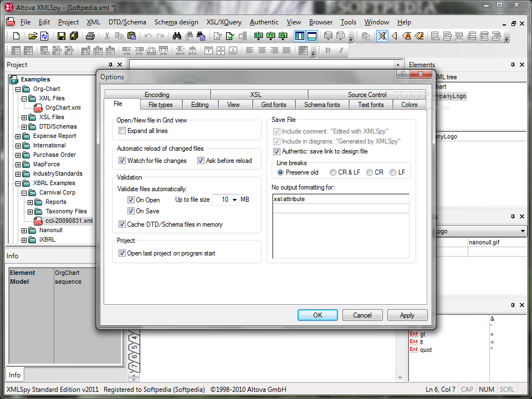
Task: Select the LF line break option
Action: pyautogui.click(x=393, y=172)
